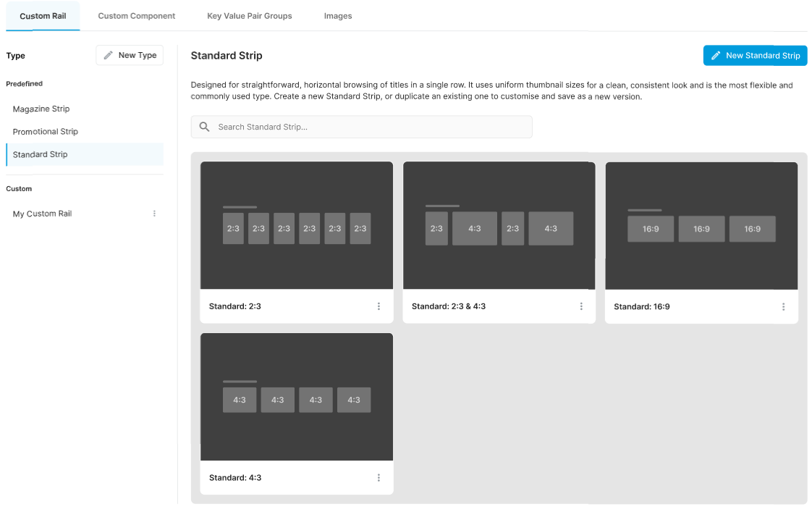
Task: Choose Promotional Strip type
Action: [x=46, y=132]
